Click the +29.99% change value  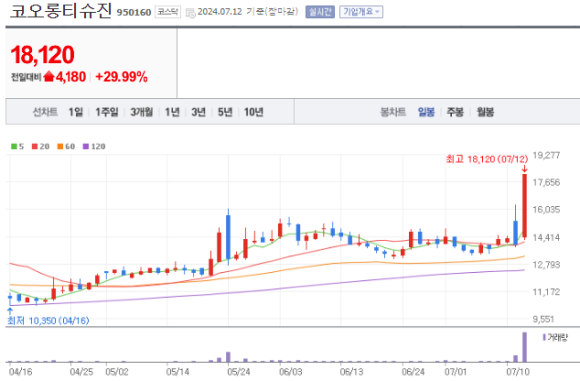tap(121, 77)
